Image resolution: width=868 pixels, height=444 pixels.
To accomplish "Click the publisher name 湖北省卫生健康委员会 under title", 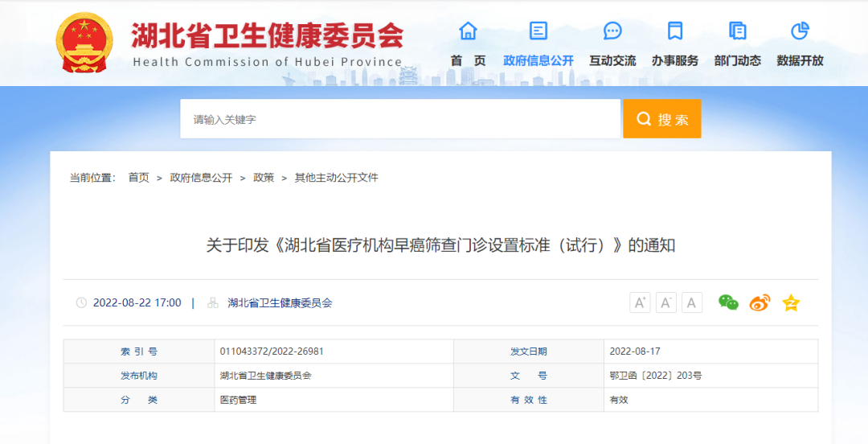I will (x=280, y=302).
